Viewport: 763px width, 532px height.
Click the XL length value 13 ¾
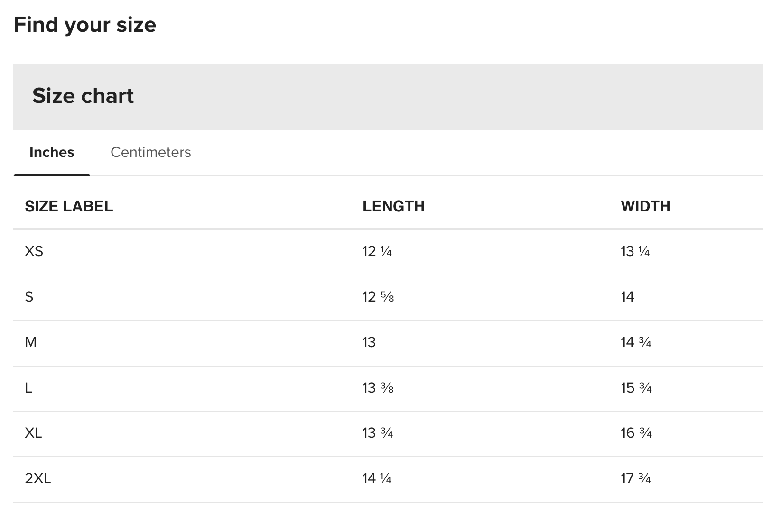[378, 433]
